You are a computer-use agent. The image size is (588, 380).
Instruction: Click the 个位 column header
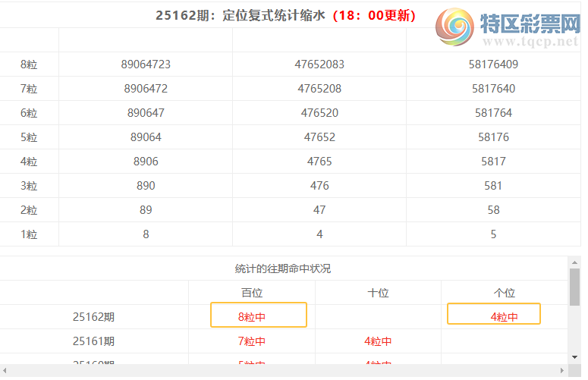tap(505, 293)
